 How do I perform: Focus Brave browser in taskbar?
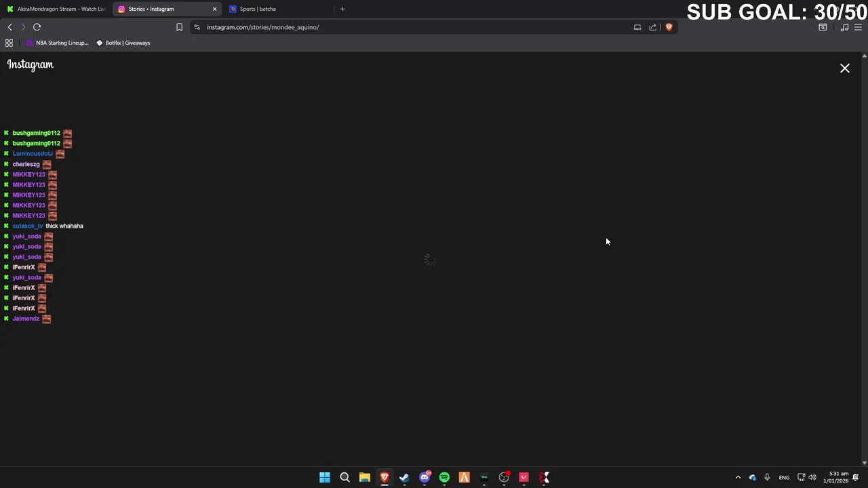pos(384,477)
